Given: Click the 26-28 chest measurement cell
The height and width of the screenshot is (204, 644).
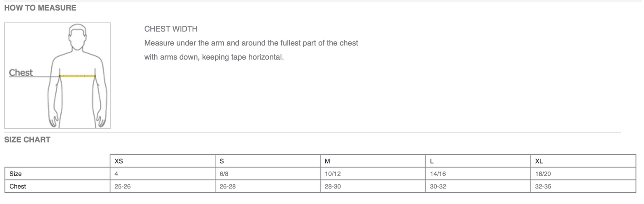Looking at the screenshot, I should (x=228, y=187).
